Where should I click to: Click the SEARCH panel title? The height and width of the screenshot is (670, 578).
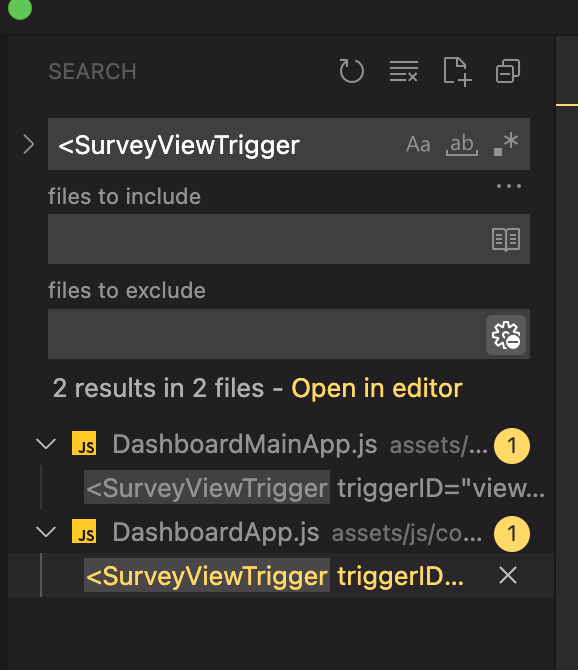pyautogui.click(x=92, y=71)
